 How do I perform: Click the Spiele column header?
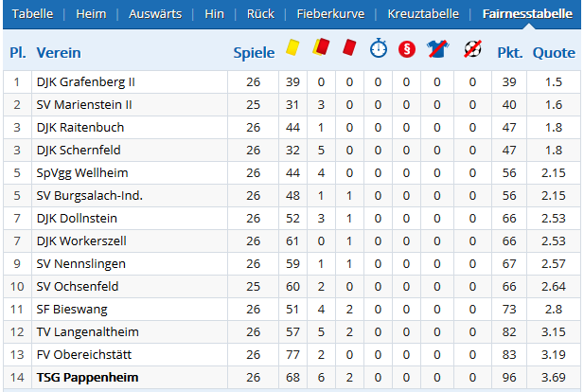coord(254,52)
